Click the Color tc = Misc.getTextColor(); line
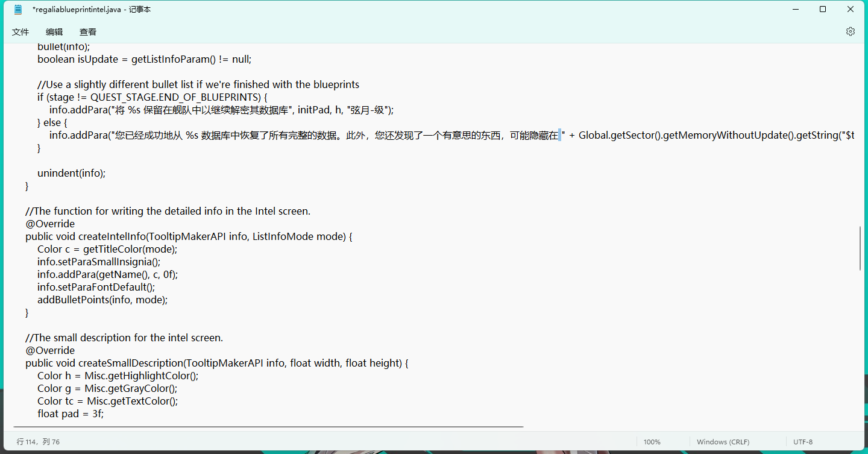 coord(107,401)
